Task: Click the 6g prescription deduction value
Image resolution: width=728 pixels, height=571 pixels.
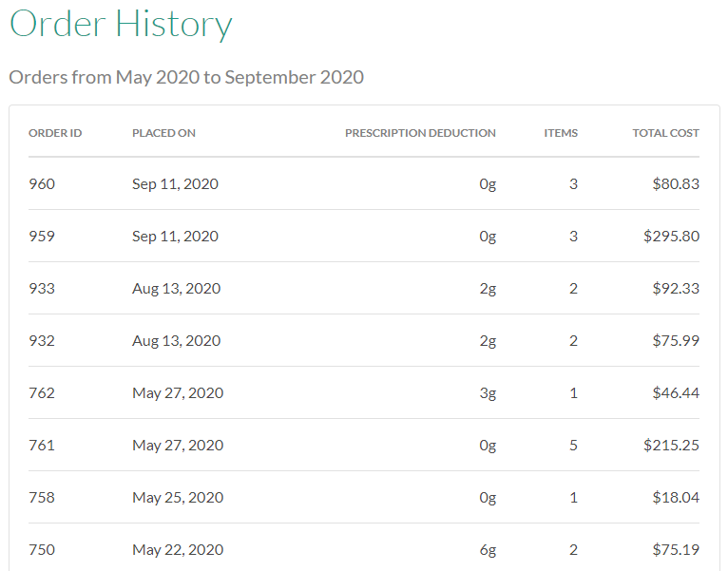Action: pyautogui.click(x=488, y=549)
